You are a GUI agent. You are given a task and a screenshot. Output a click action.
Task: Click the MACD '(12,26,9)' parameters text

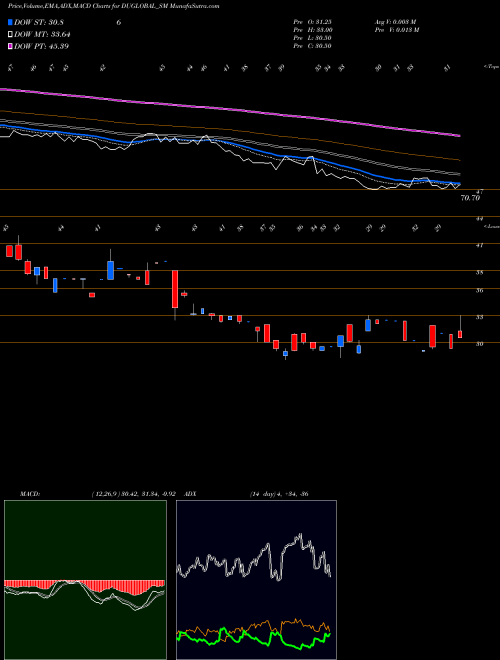[x=105, y=494]
